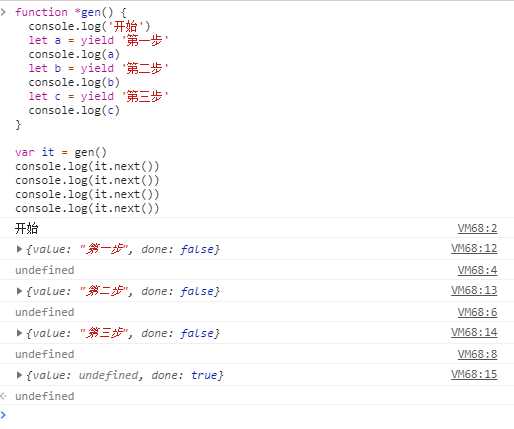Click the undefined output beside VM68:4
Image resolution: width=514 pixels, height=429 pixels.
[x=45, y=270]
